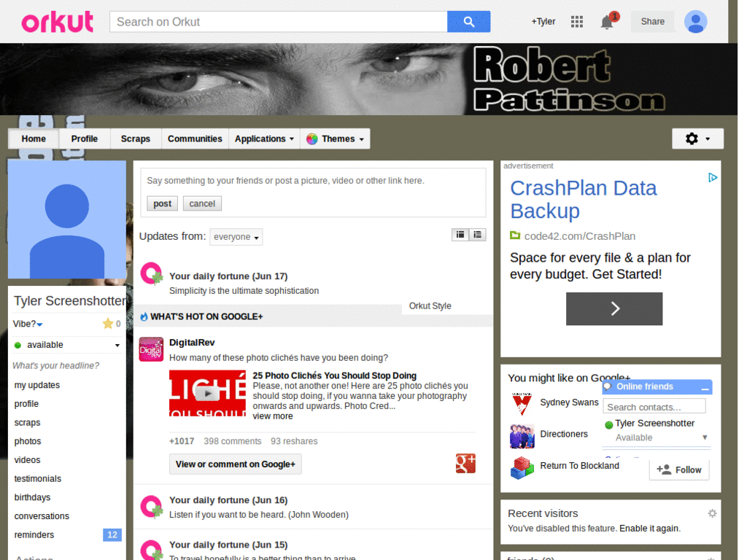Open the Themes dropdown menu
747x560 pixels.
click(x=336, y=139)
